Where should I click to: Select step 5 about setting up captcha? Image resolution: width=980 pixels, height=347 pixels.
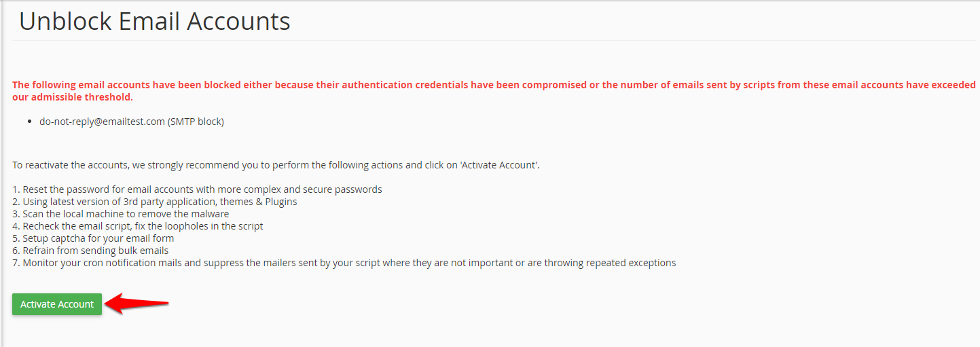pyautogui.click(x=93, y=238)
